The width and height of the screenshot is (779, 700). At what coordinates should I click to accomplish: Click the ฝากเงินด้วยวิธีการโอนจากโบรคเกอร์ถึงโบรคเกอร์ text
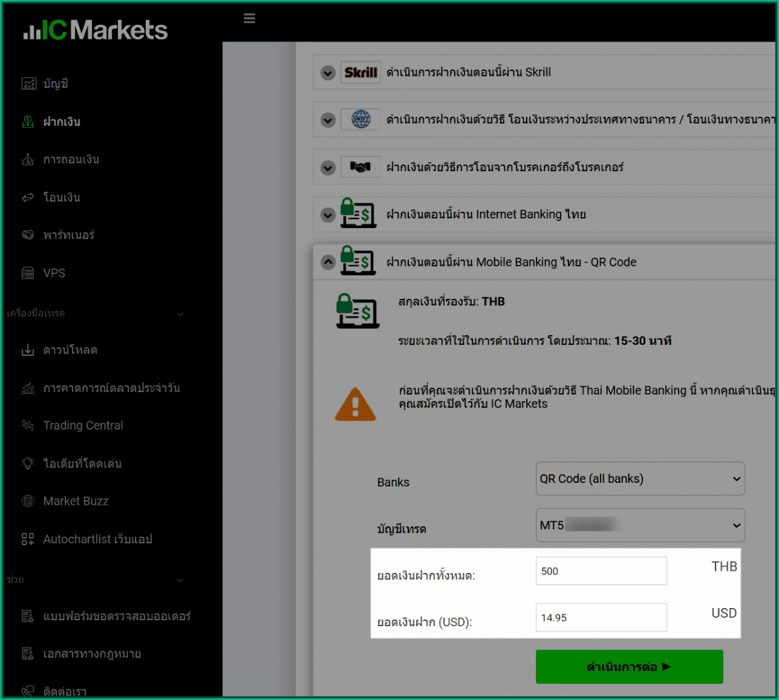point(505,167)
